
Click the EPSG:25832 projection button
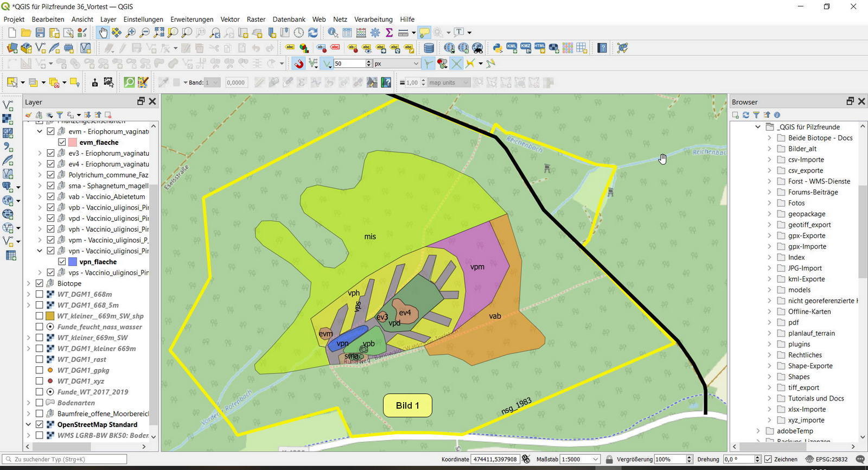[827, 459]
